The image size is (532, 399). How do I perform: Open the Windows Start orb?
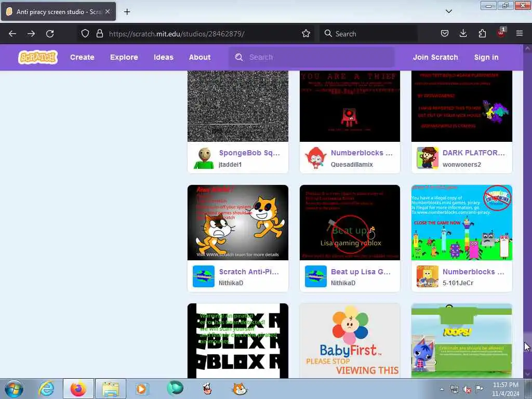[14, 389]
